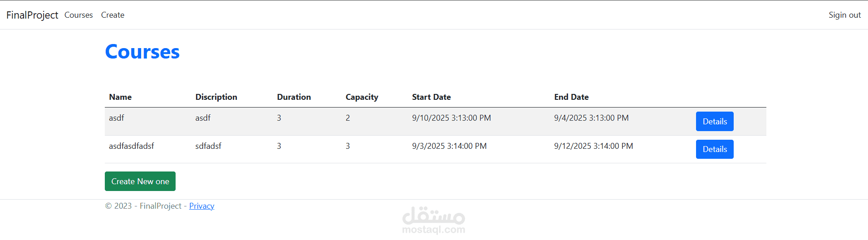Go to the Create navigation item
This screenshot has height=240, width=868.
tap(113, 15)
